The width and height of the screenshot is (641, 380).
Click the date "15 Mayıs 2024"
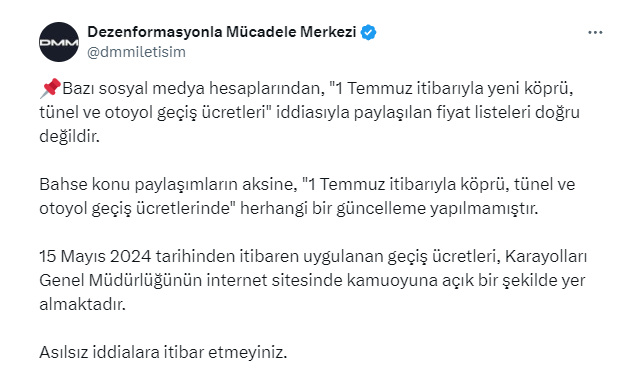[x=95, y=257]
